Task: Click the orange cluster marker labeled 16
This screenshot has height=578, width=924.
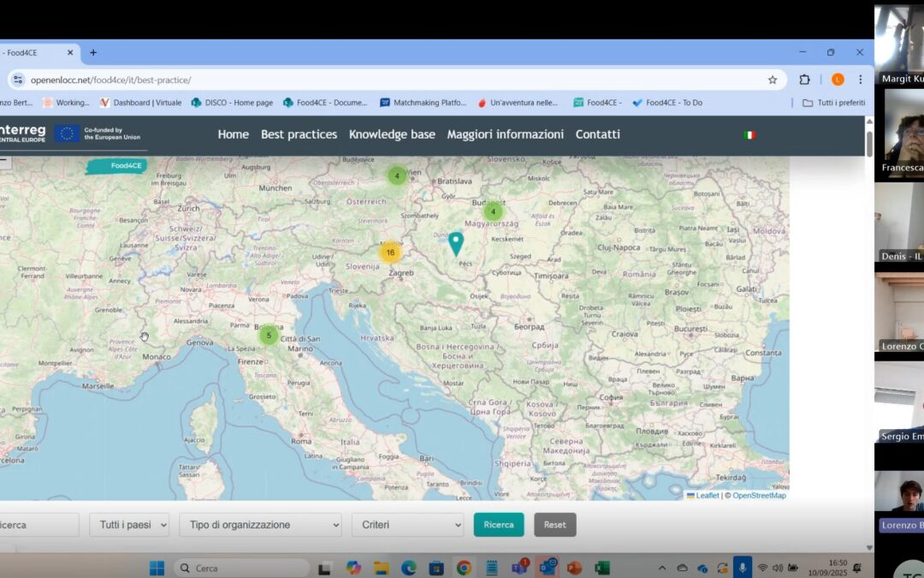Action: point(390,252)
